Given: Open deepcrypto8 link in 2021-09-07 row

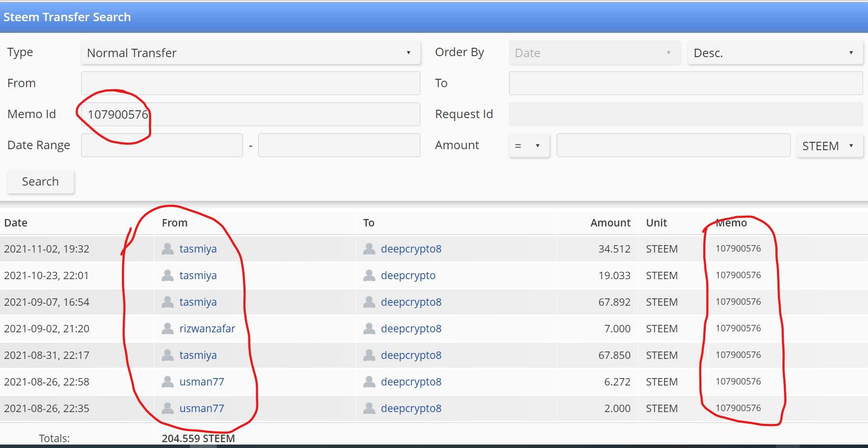Looking at the screenshot, I should tap(411, 302).
